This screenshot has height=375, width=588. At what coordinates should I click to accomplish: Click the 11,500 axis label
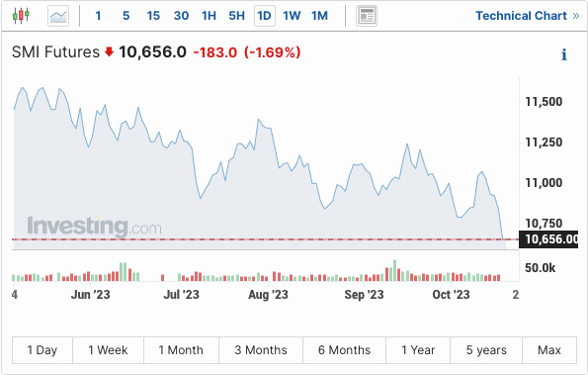(x=544, y=102)
